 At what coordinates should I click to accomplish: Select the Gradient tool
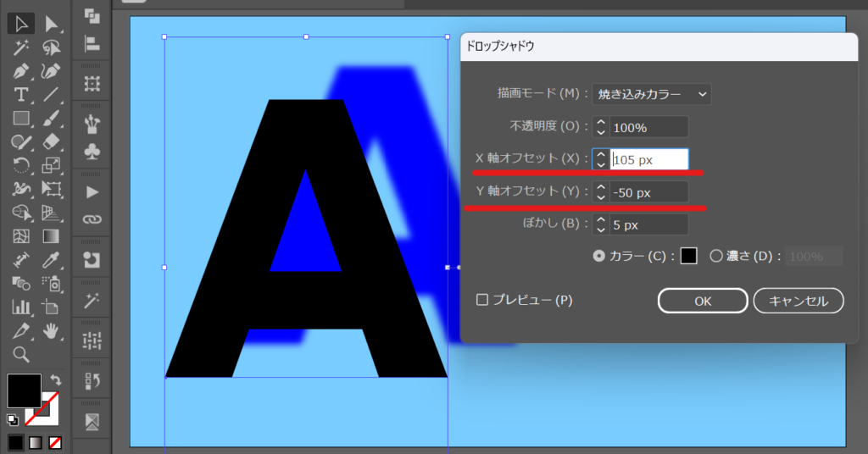pyautogui.click(x=51, y=236)
